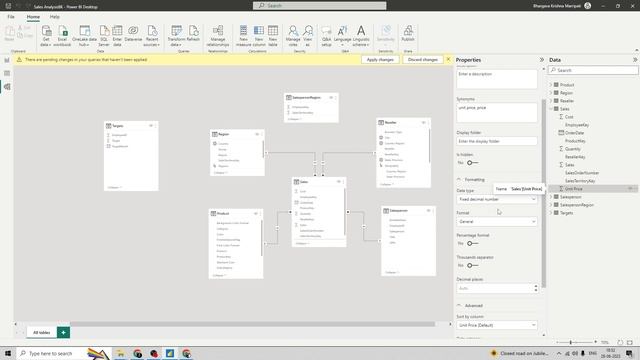Viewport: 640px width, 360px height.
Task: Open the Data type dropdown
Action: click(497, 199)
